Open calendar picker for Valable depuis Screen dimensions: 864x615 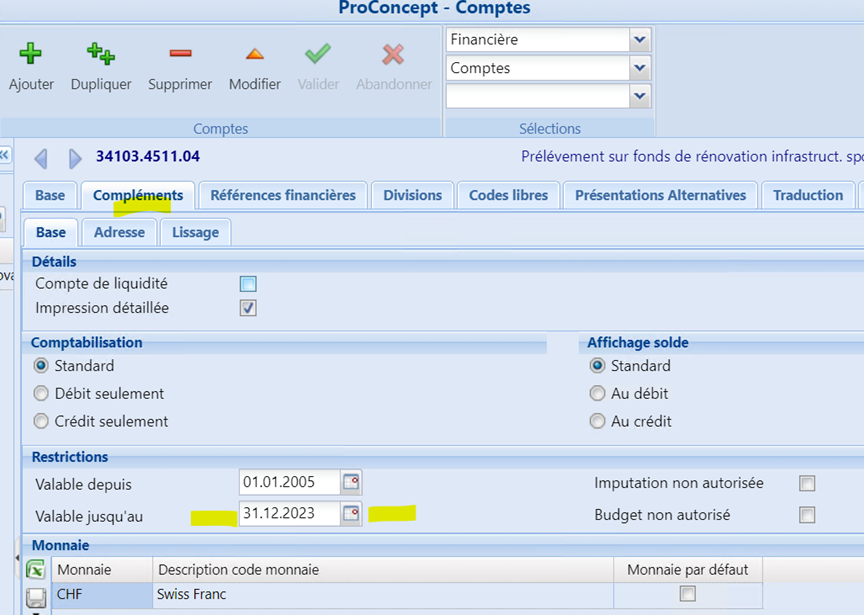coord(352,482)
